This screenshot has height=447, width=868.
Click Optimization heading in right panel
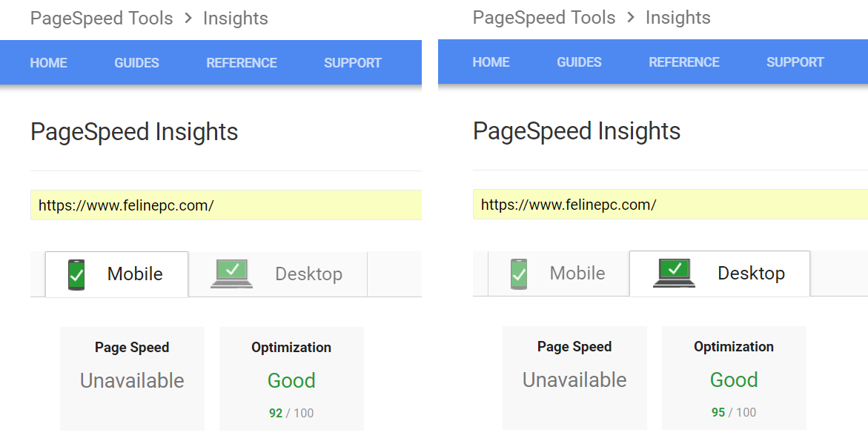[734, 348]
